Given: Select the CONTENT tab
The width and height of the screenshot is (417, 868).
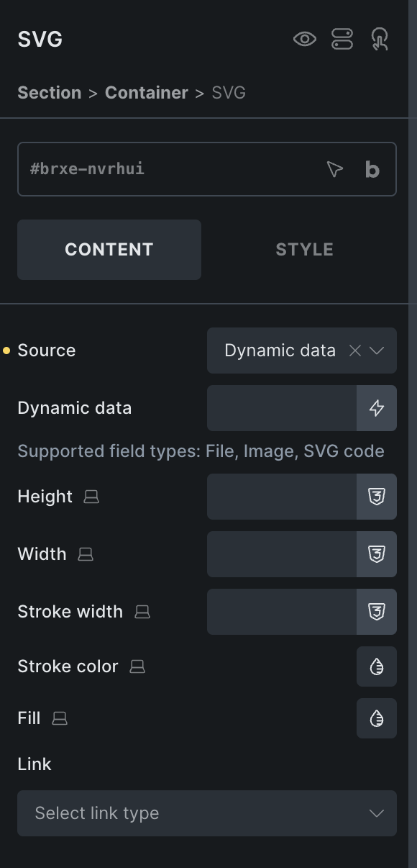Looking at the screenshot, I should pyautogui.click(x=109, y=250).
